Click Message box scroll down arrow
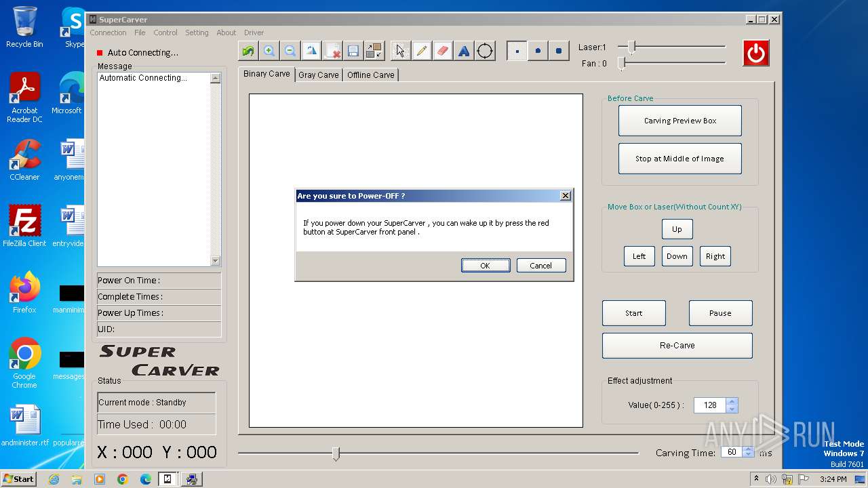The image size is (868, 488). (x=215, y=260)
